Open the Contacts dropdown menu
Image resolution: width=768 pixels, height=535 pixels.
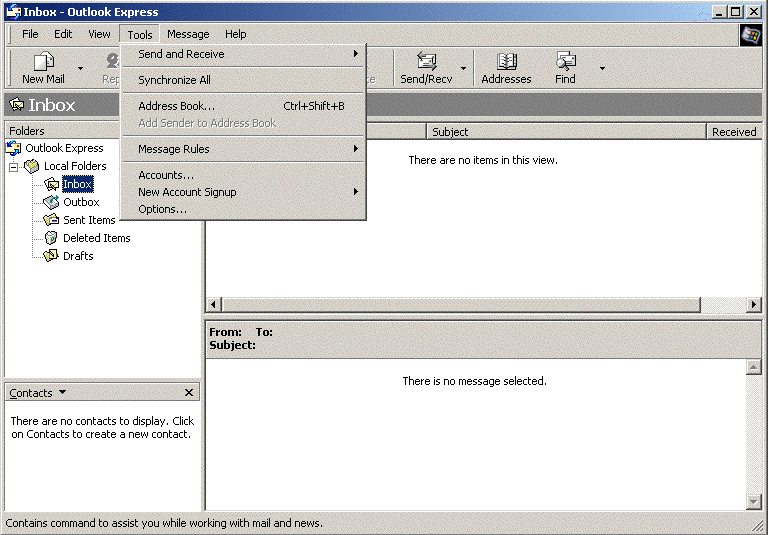[x=38, y=393]
